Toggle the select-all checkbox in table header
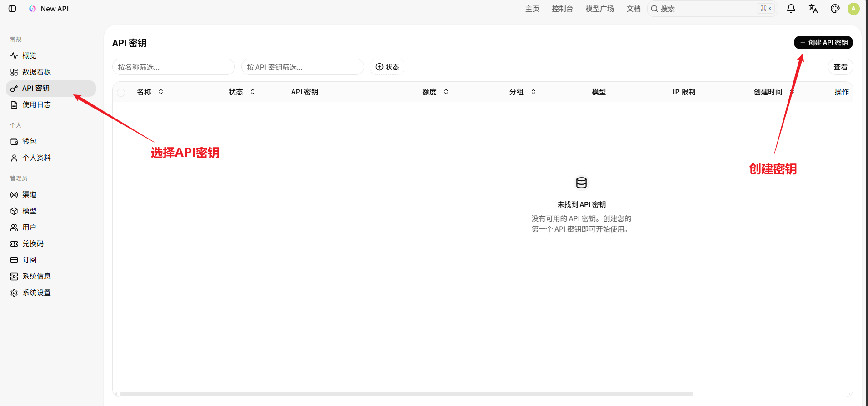Image resolution: width=868 pixels, height=406 pixels. pos(121,92)
